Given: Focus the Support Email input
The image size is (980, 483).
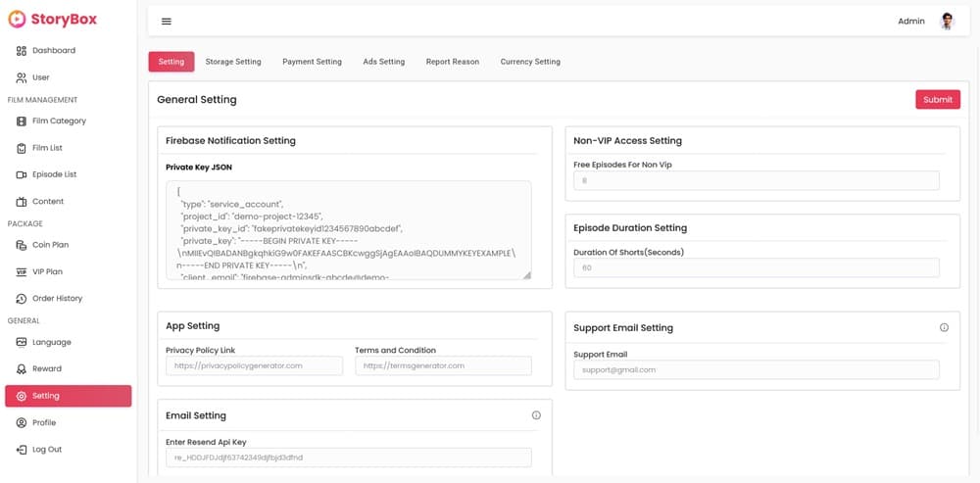Looking at the screenshot, I should (x=756, y=370).
